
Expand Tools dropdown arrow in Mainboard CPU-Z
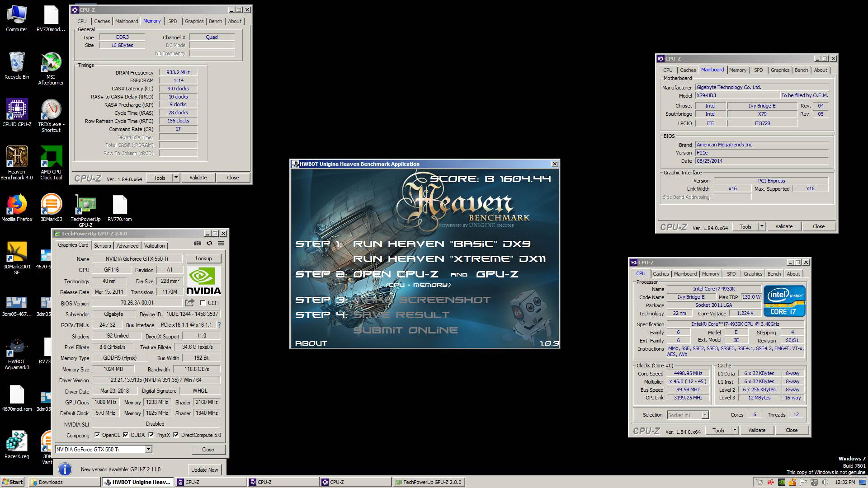point(762,226)
